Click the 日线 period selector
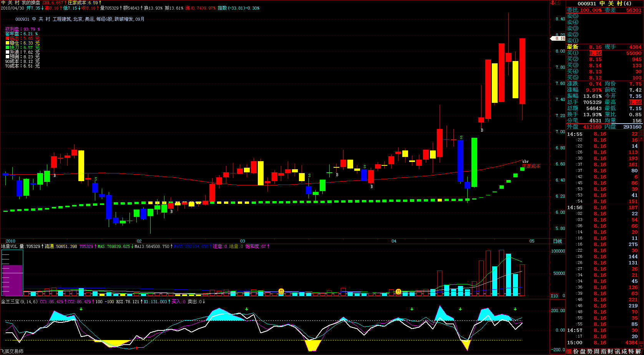644x355 pixels. point(557,241)
